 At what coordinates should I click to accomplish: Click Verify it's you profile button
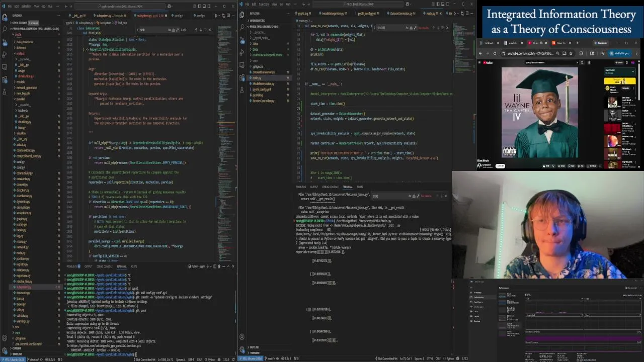[x=620, y=53]
